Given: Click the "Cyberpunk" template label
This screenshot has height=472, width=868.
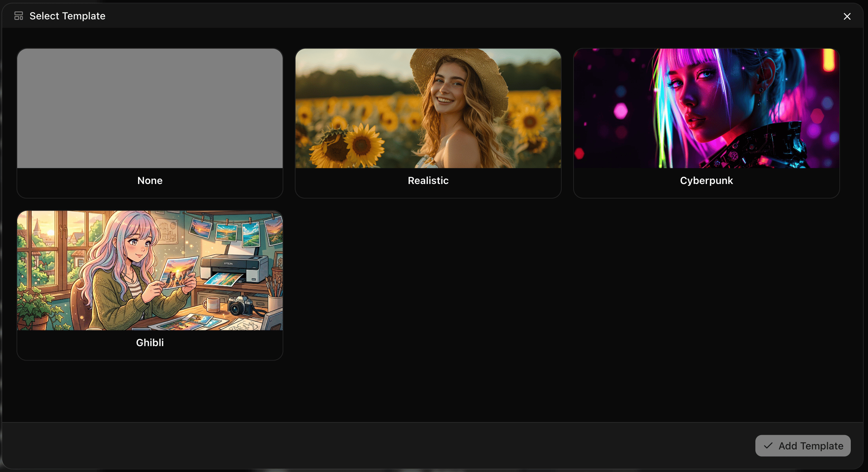Looking at the screenshot, I should [x=706, y=180].
